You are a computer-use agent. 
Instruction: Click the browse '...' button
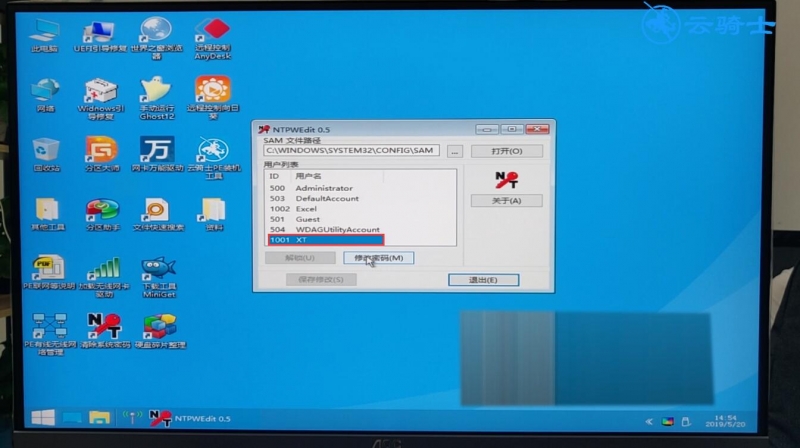[x=455, y=152]
